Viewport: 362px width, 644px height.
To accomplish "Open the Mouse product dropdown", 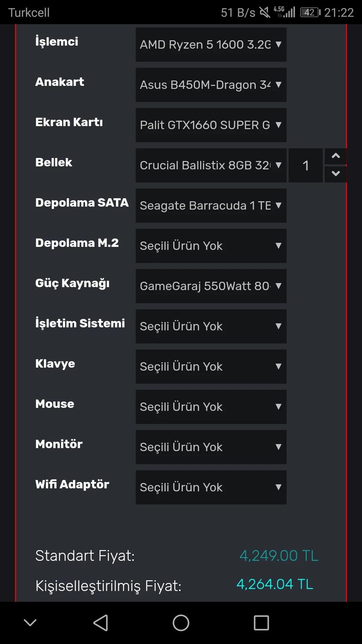I will coord(211,407).
